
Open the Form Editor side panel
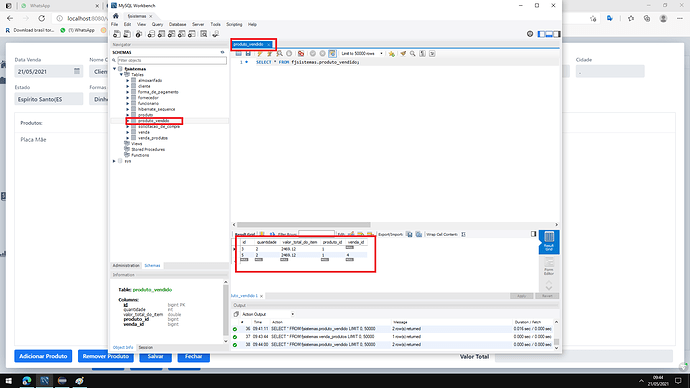point(549,266)
